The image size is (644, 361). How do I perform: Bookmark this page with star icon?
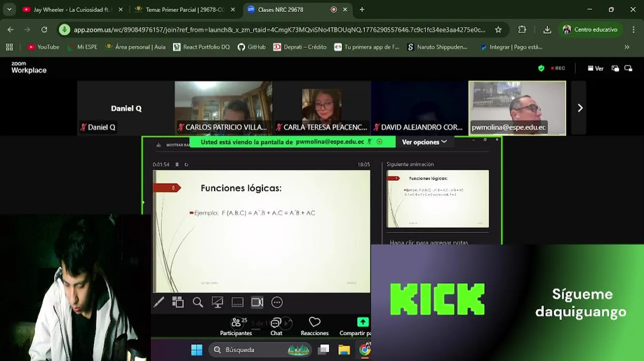pos(498,30)
